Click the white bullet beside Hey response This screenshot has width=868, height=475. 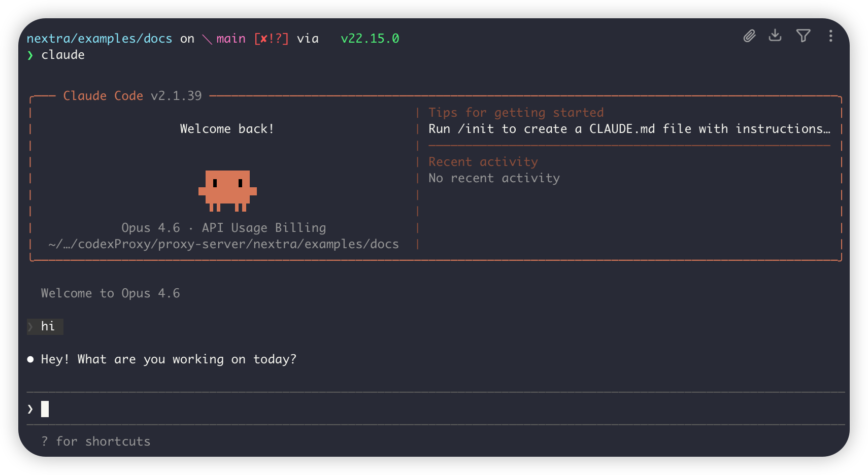point(30,359)
